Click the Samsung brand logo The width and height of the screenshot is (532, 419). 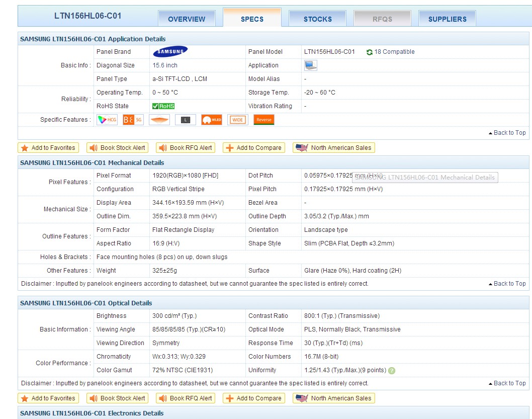click(x=170, y=52)
